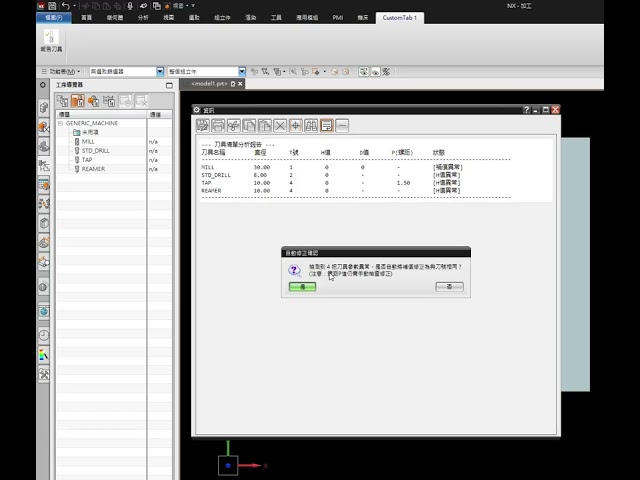Open the 檔案(F) file tab

[x=54, y=18]
